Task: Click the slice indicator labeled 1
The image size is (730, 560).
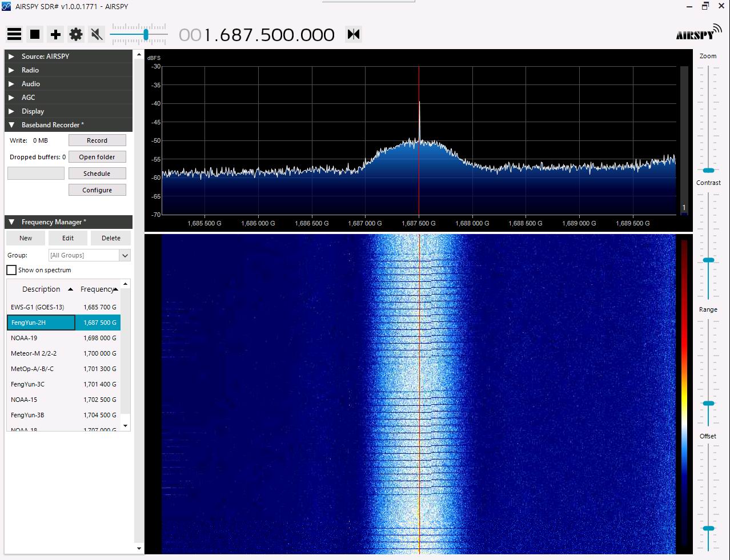Action: tap(684, 208)
